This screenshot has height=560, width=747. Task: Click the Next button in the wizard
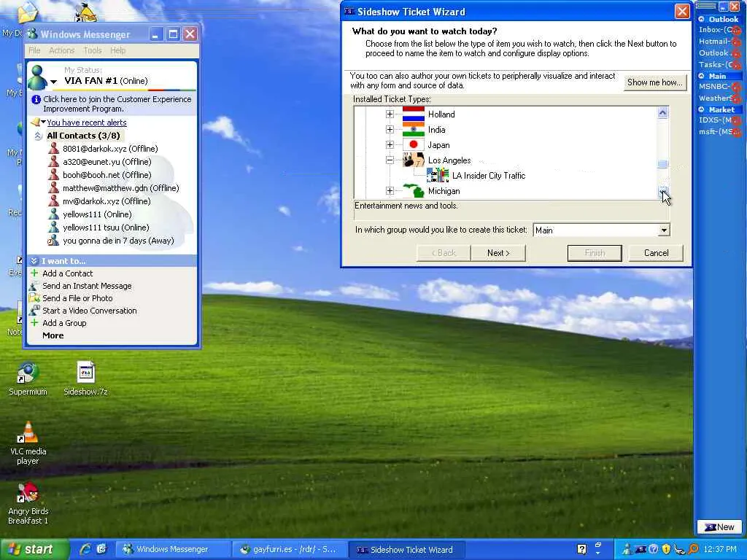click(498, 253)
